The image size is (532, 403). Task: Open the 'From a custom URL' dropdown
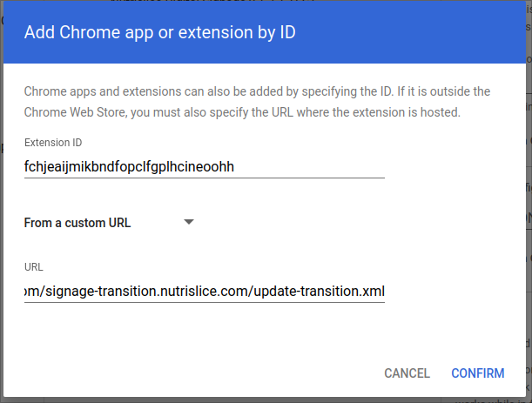tap(109, 223)
